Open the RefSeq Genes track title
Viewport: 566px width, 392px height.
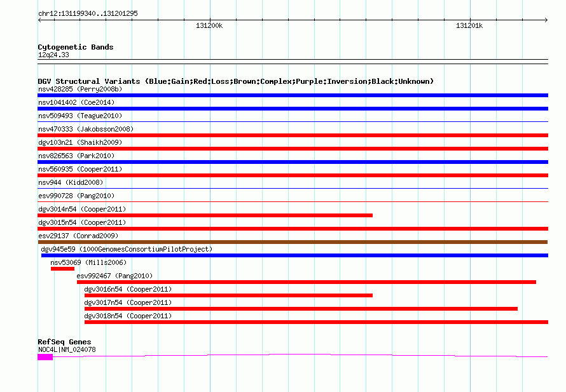[x=64, y=342]
